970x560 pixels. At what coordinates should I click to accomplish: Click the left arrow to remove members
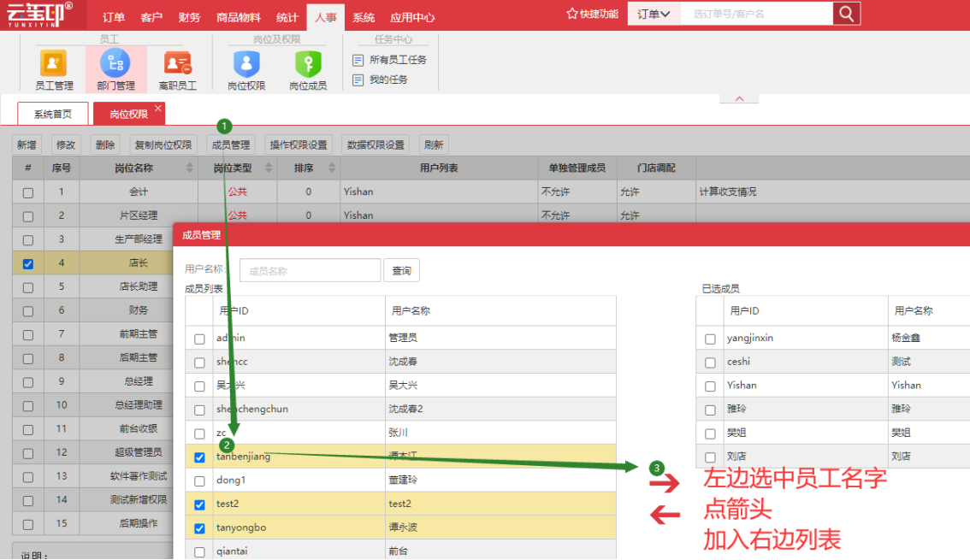click(x=665, y=515)
